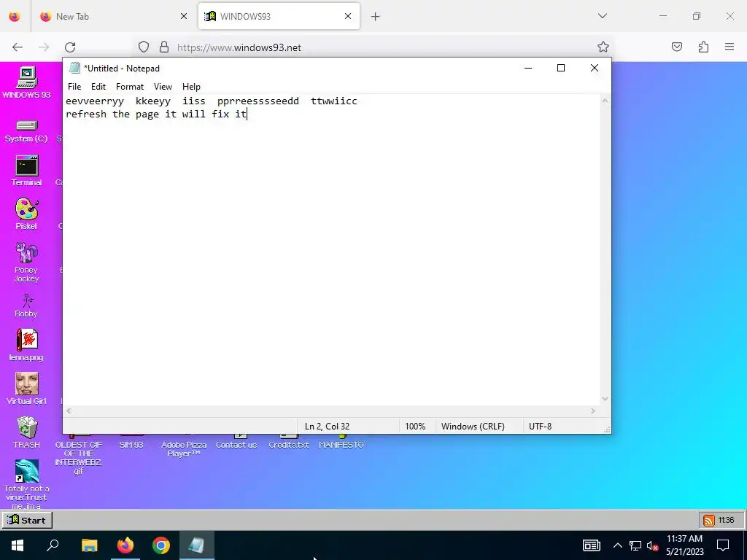Open the Robby stick figure icon

27,306
